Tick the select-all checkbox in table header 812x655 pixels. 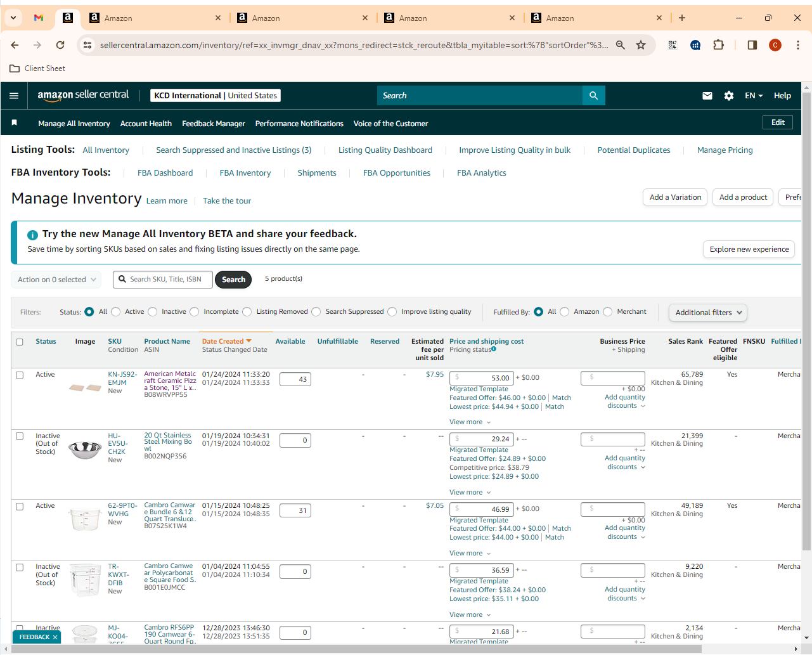tap(20, 342)
